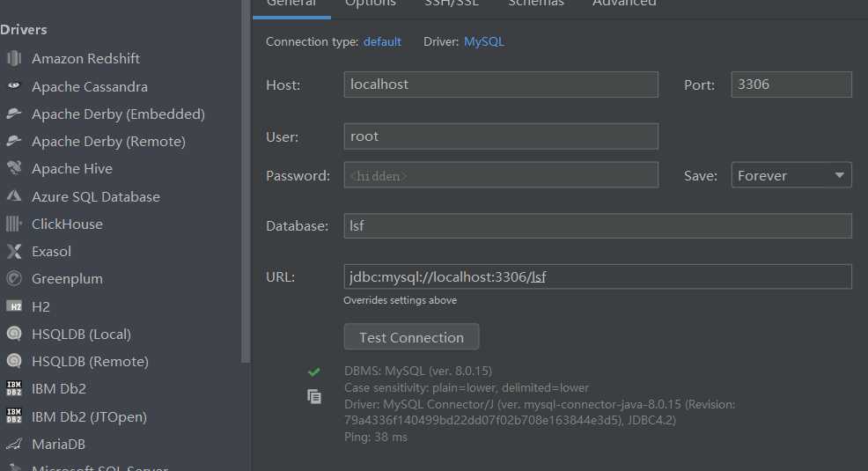
Task: Focus the Host field containing localhost
Action: (501, 85)
